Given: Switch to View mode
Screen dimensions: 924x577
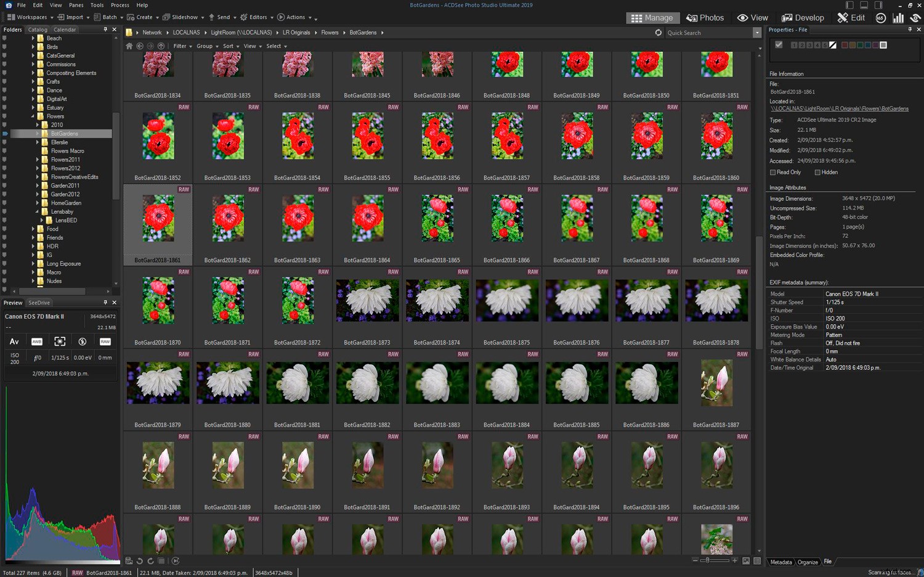Looking at the screenshot, I should 753,18.
